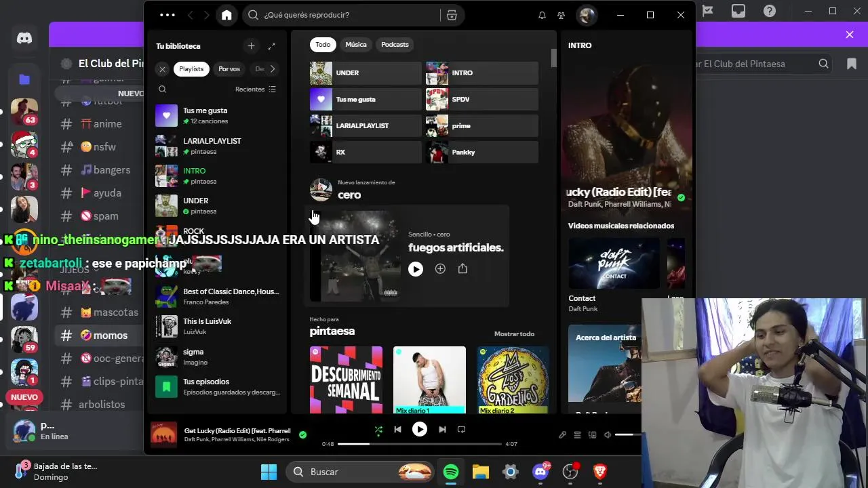Select Música tab
This screenshot has height=488, width=868.
356,45
